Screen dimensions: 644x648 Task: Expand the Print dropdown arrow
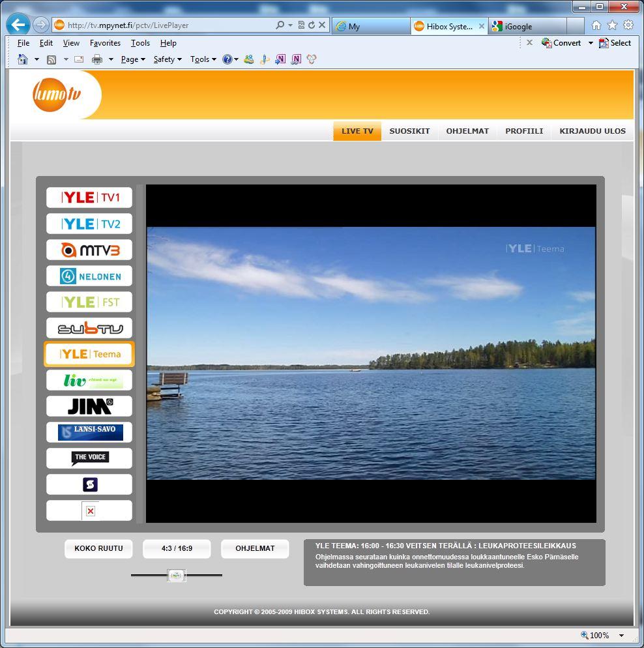[x=111, y=59]
